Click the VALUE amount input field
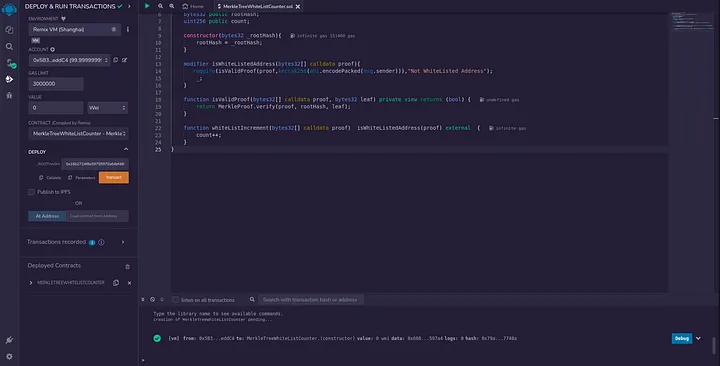 [56, 107]
